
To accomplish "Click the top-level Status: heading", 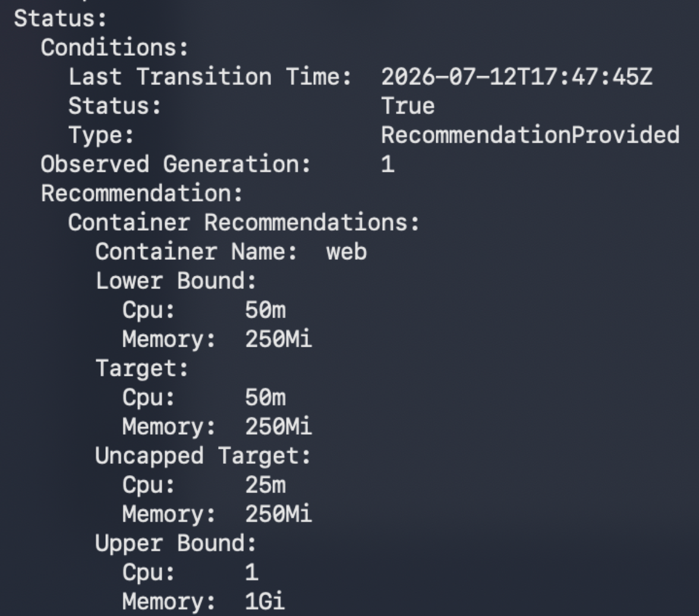I will 60,19.
